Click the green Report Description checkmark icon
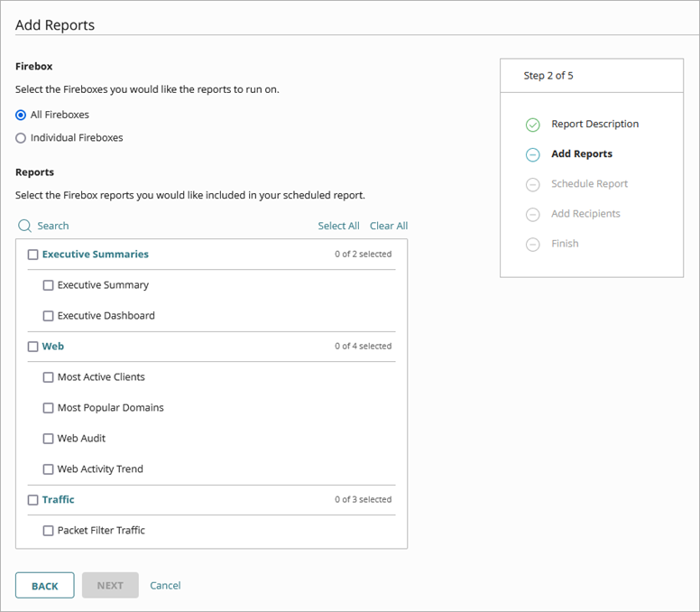The image size is (700, 612). click(532, 125)
